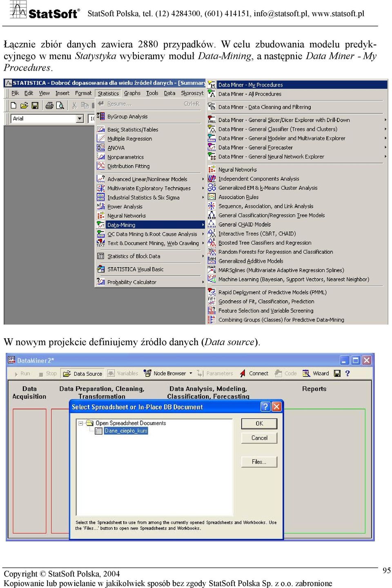Click the font size field beside Arial
This screenshot has width=392, height=588.
click(x=92, y=118)
